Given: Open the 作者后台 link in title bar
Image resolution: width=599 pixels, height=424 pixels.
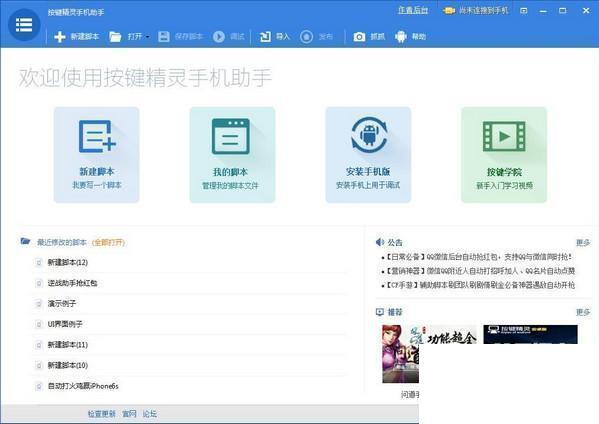Looking at the screenshot, I should 413,11.
